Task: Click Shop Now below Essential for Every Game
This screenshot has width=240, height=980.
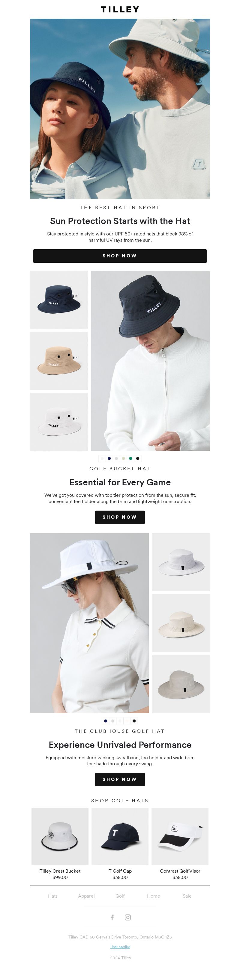Action: point(120,517)
